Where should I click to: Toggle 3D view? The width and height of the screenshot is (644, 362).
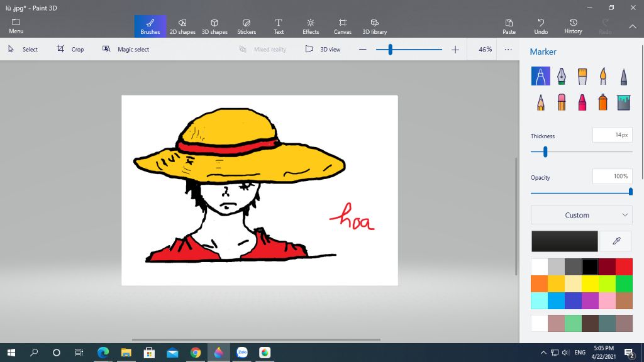point(323,49)
